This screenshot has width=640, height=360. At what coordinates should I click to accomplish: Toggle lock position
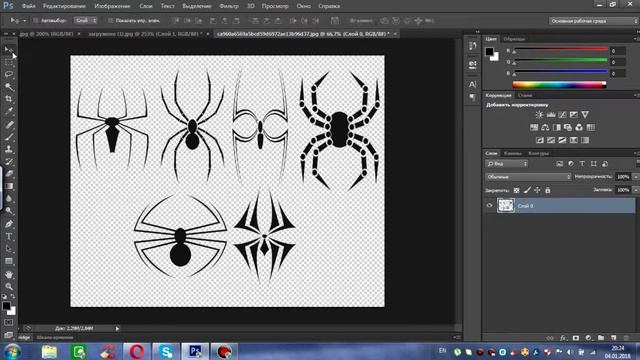click(537, 190)
